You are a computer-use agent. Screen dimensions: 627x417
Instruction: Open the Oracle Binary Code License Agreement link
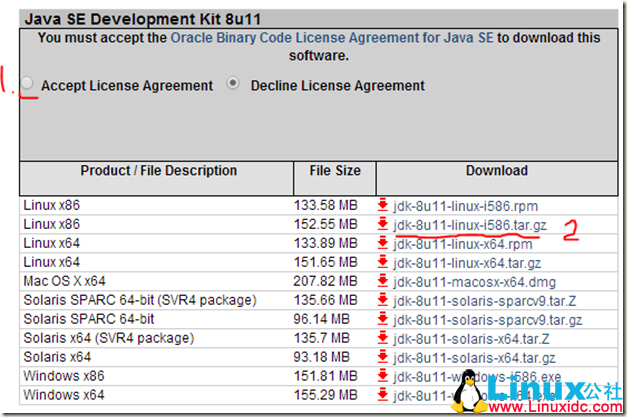332,38
